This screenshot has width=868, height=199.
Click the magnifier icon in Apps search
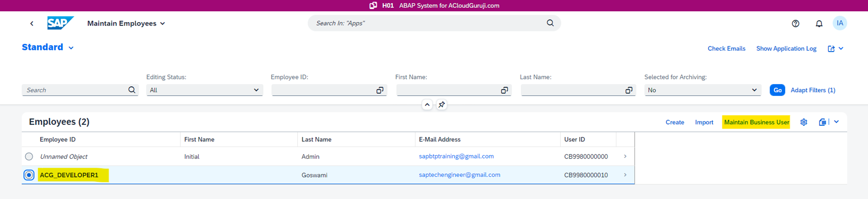pos(550,23)
